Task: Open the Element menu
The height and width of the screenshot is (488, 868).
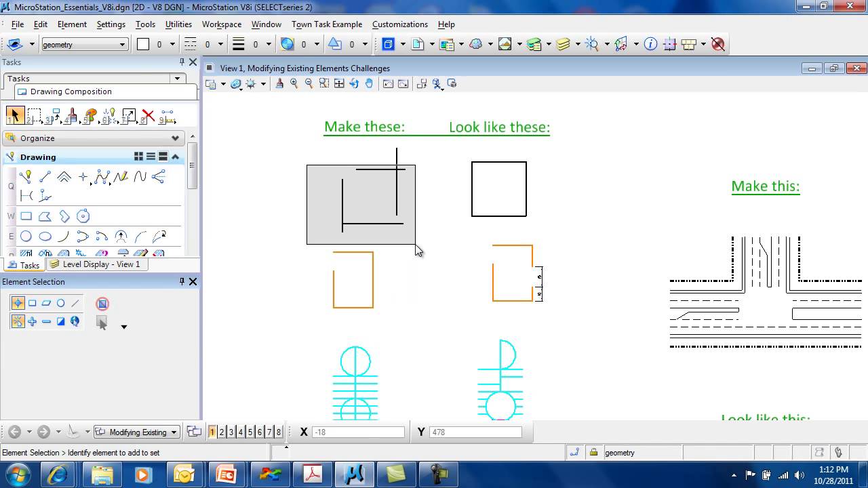Action: (72, 24)
